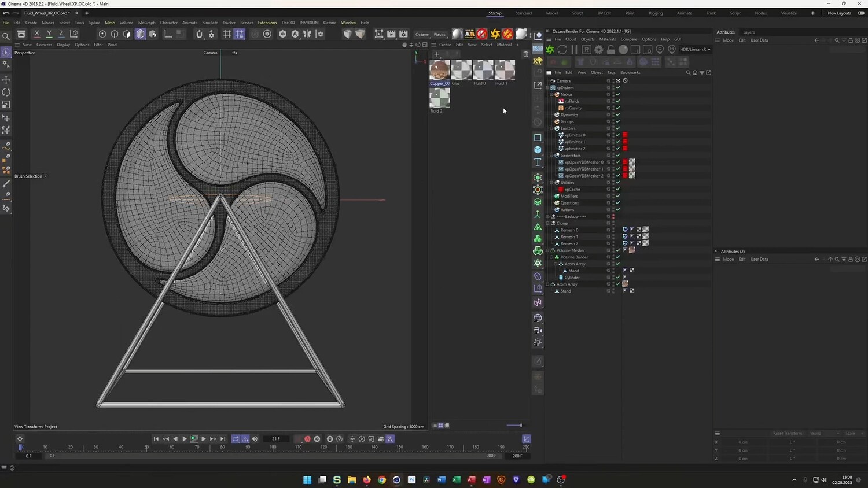Open Excel from the taskbar
The width and height of the screenshot is (868, 488).
click(x=457, y=479)
